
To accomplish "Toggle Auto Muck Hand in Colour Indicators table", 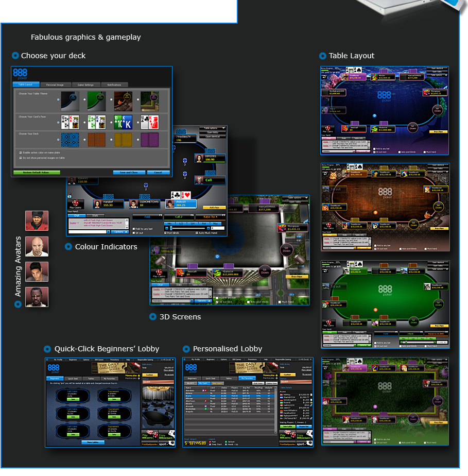I will tap(197, 233).
